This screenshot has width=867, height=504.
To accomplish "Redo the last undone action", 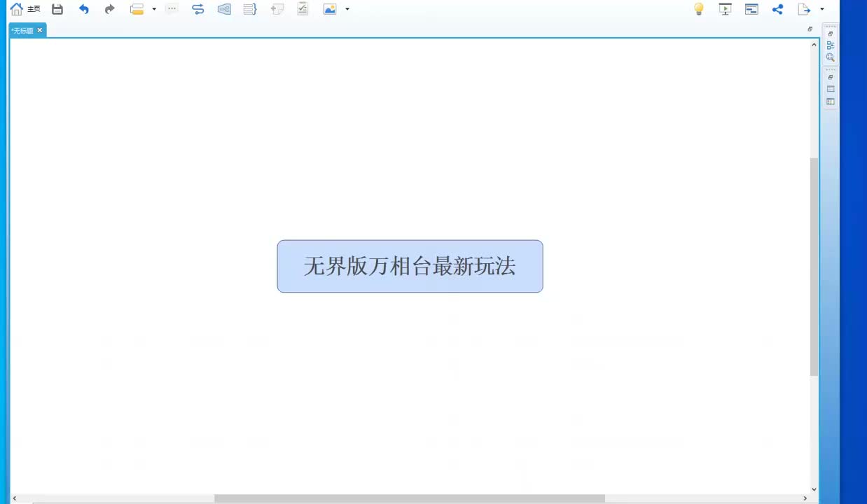I will point(109,9).
